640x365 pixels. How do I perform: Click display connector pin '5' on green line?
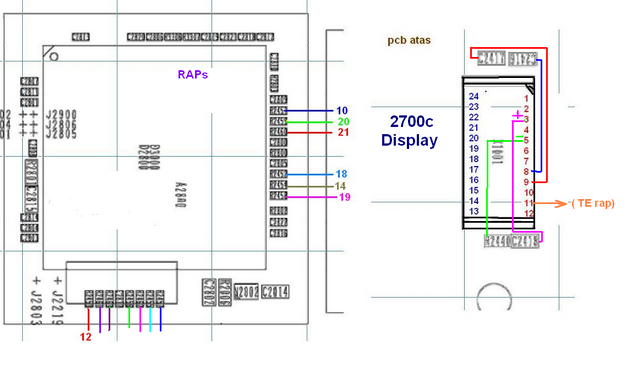pos(526,140)
